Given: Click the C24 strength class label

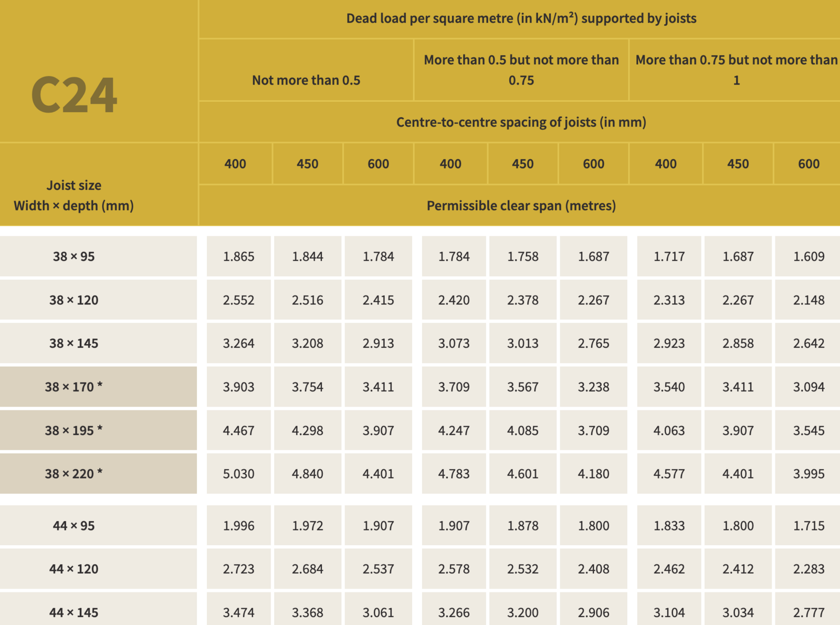Looking at the screenshot, I should 74,95.
